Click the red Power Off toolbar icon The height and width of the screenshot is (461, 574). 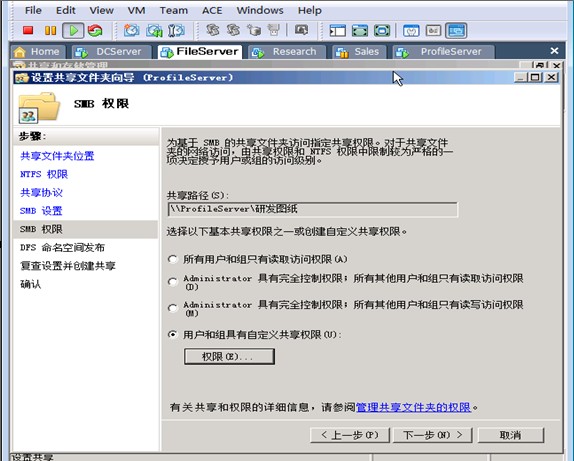tap(28, 30)
